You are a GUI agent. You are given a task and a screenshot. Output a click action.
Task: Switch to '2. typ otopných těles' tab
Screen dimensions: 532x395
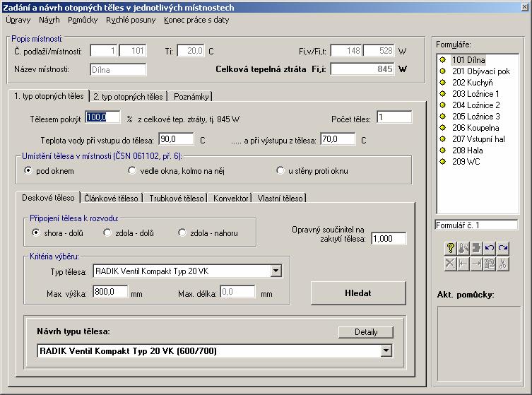128,97
